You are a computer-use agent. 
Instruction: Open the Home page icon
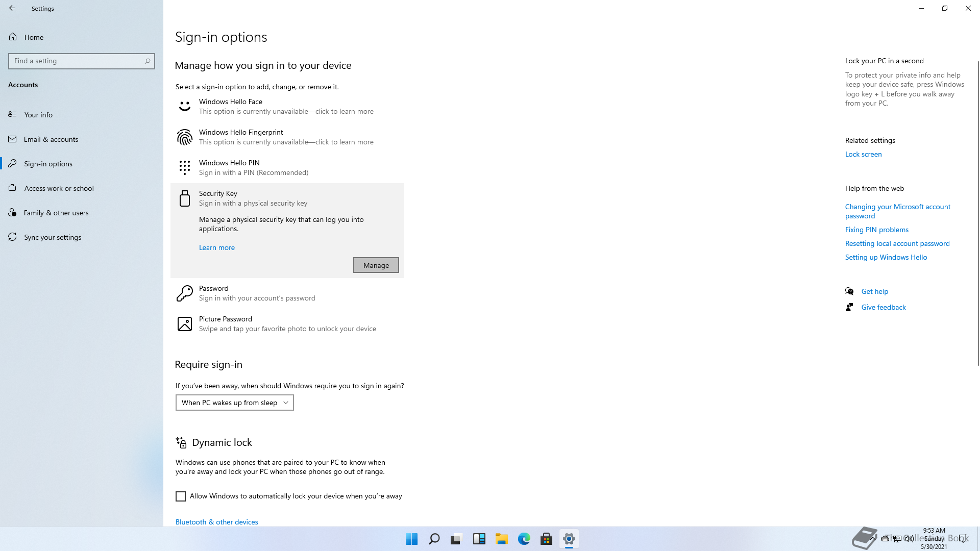pos(13,37)
